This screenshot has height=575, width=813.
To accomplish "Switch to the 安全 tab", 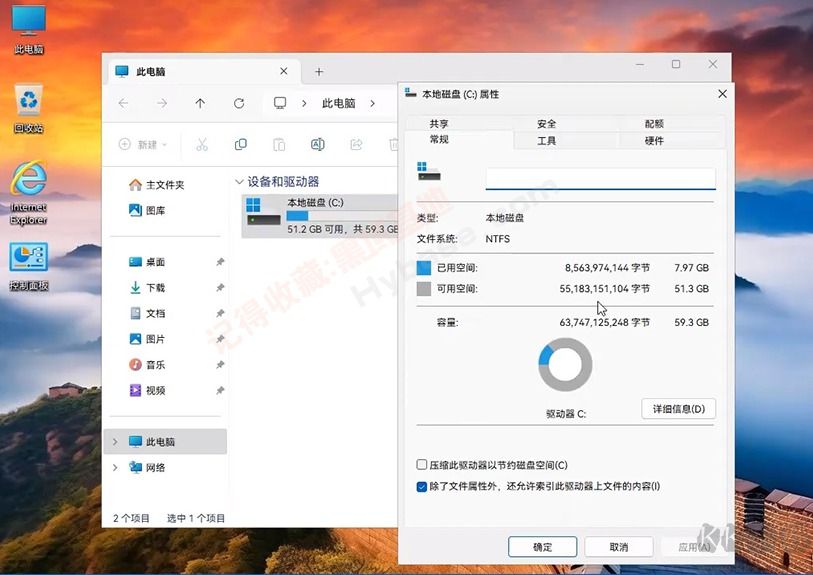I will 546,123.
